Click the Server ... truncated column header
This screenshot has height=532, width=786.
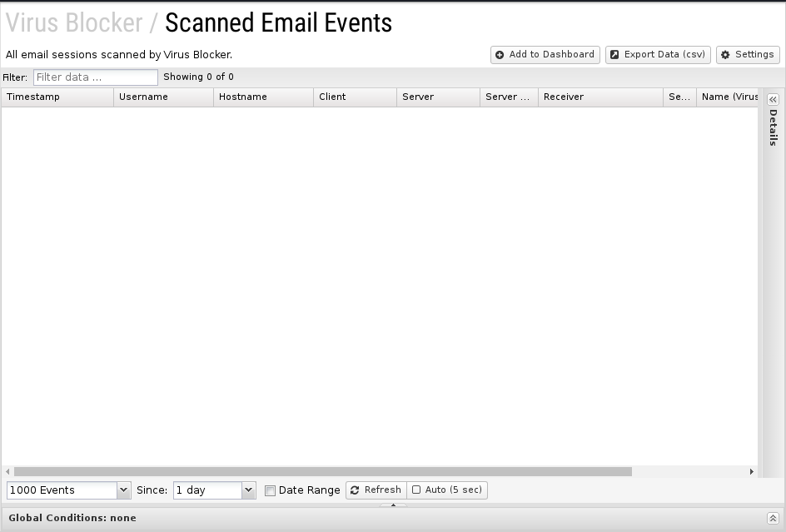(509, 97)
